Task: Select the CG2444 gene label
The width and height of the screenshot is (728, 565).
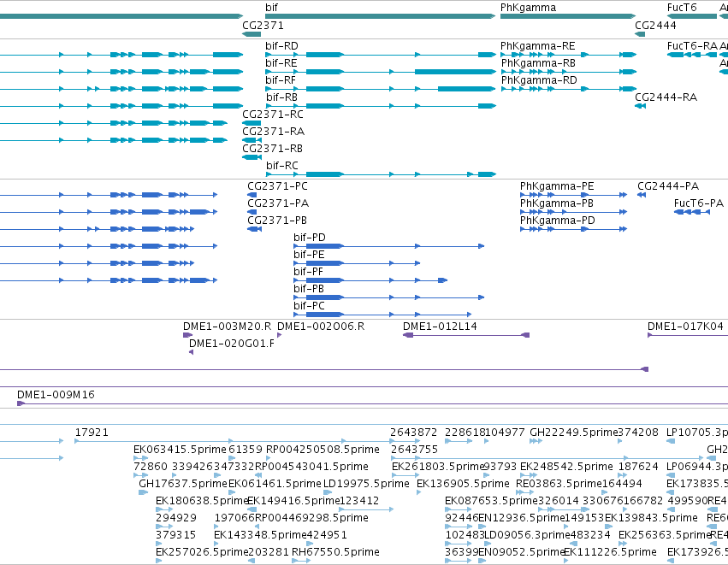Action: [655, 26]
